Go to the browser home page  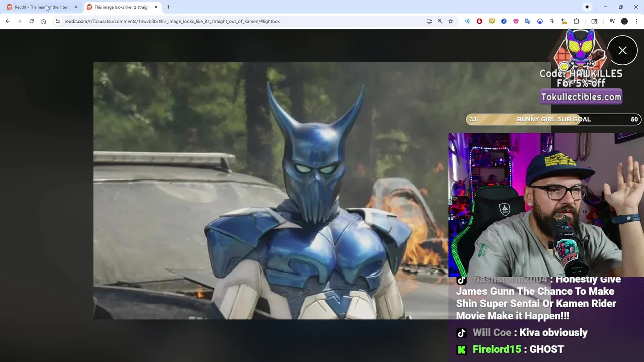[x=43, y=21]
